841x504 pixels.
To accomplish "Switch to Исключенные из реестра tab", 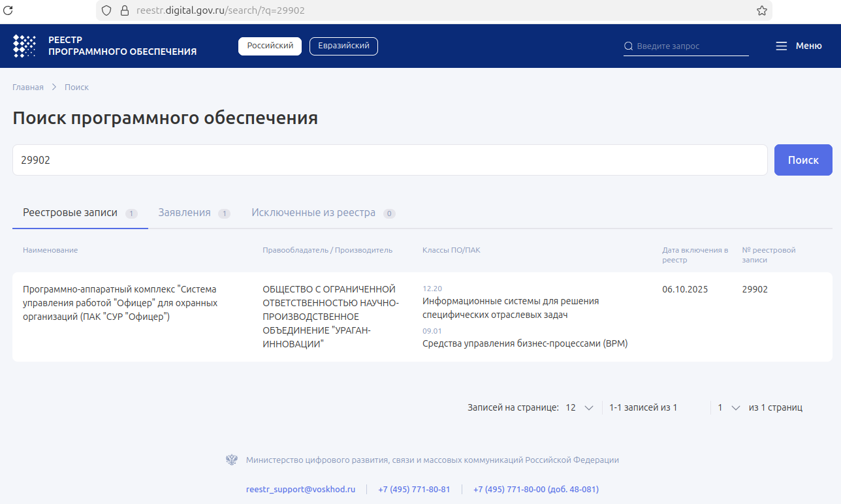I will pos(313,213).
